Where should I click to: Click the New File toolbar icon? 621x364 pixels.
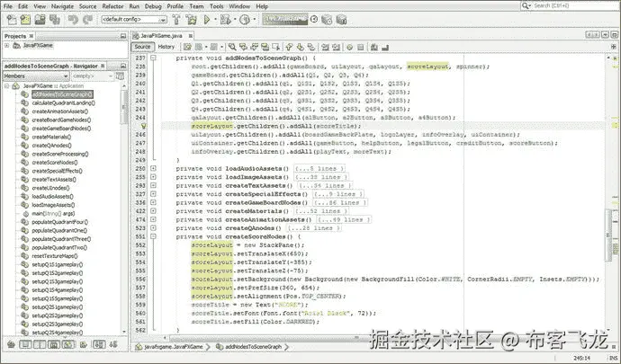(x=12, y=20)
